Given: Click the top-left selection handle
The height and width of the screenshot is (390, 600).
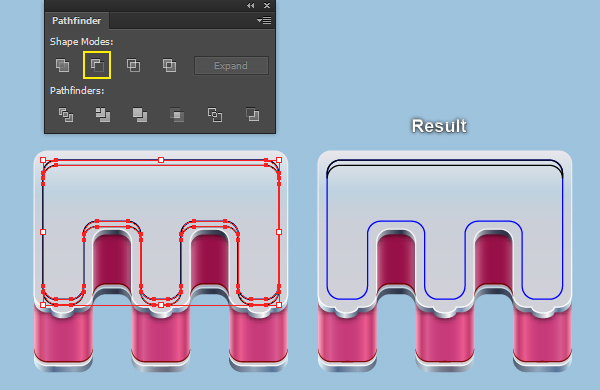Looking at the screenshot, I should pos(43,160).
